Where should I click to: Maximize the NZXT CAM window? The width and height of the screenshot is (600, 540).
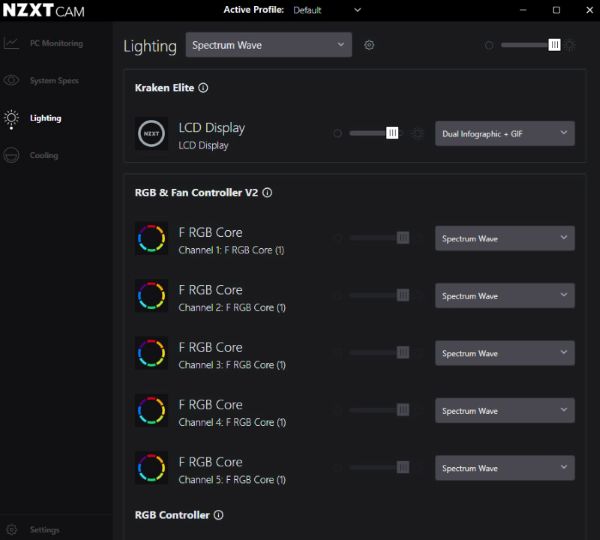pyautogui.click(x=556, y=10)
